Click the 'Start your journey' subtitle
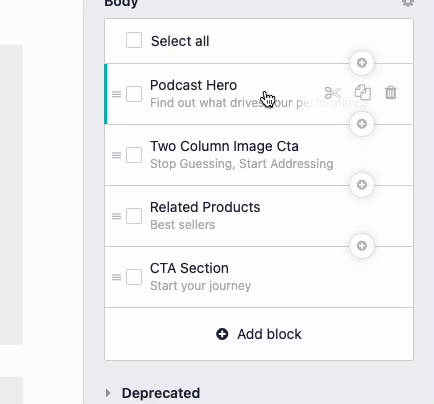The height and width of the screenshot is (404, 434). [201, 286]
